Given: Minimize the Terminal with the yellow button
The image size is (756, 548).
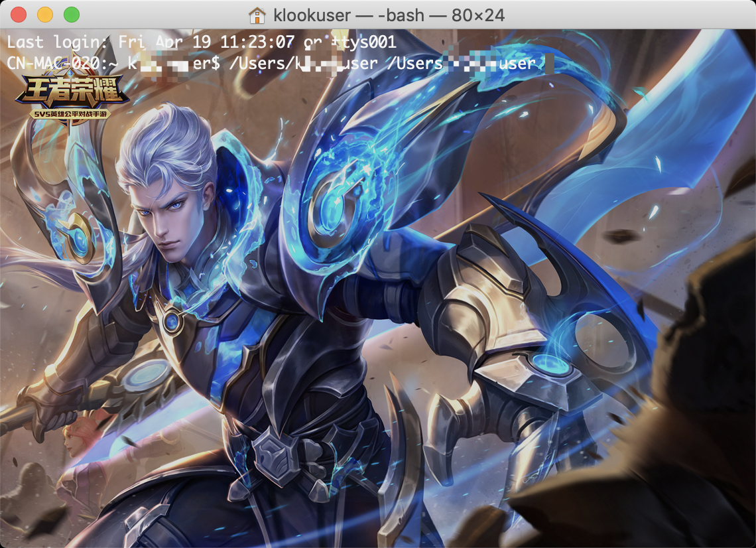Looking at the screenshot, I should tap(45, 15).
